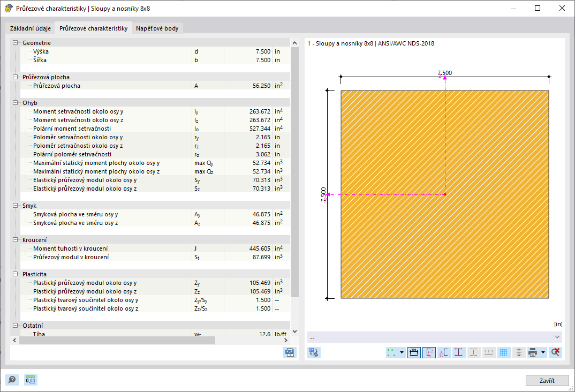Viewport: 575px width, 392px height.
Task: Open the combo box under the cross-section preview
Action: click(x=435, y=337)
